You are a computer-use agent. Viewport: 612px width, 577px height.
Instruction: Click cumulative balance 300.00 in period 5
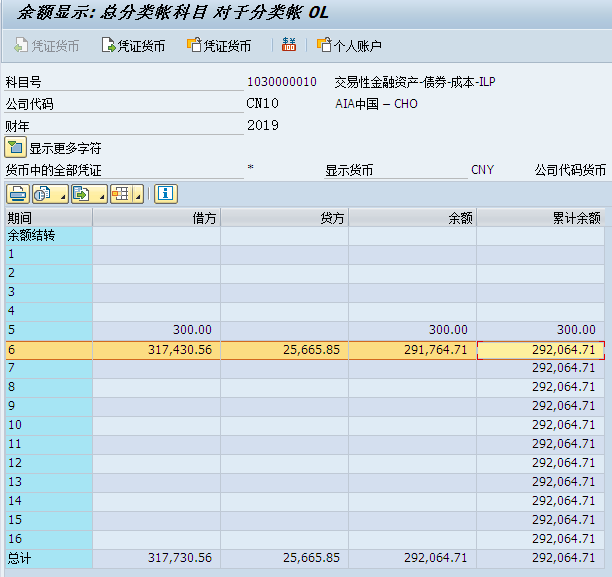576,330
